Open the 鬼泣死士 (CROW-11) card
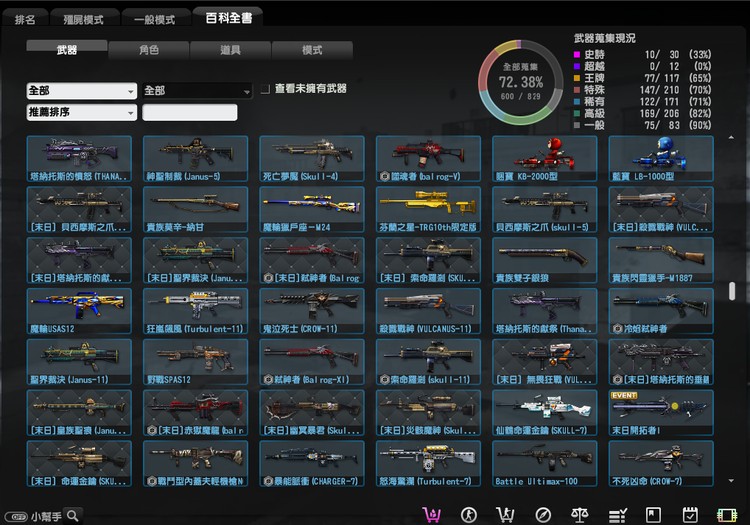This screenshot has width=750, height=525. click(312, 311)
